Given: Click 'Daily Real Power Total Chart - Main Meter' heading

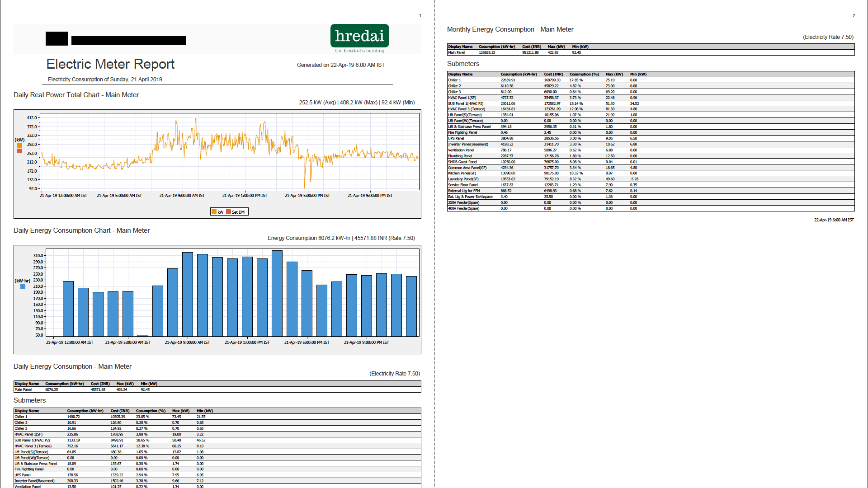Looking at the screenshot, I should pyautogui.click(x=76, y=95).
